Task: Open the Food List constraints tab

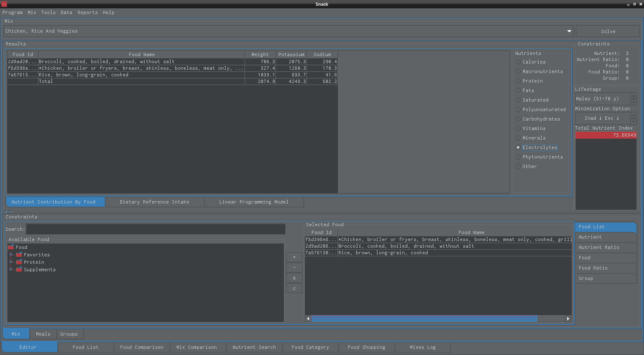Action: point(606,227)
